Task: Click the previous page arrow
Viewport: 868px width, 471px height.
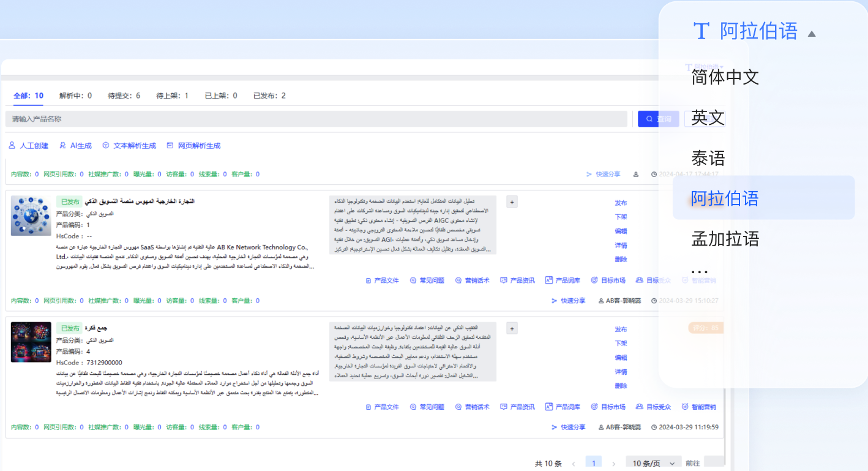Action: (x=574, y=463)
